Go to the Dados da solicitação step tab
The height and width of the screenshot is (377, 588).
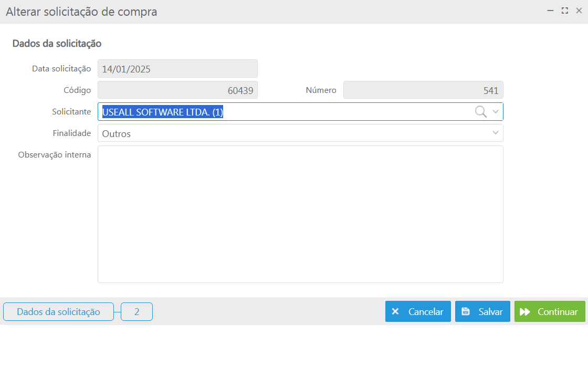58,312
